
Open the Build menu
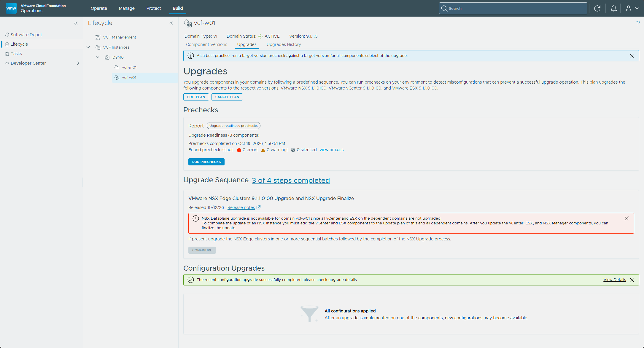[178, 8]
